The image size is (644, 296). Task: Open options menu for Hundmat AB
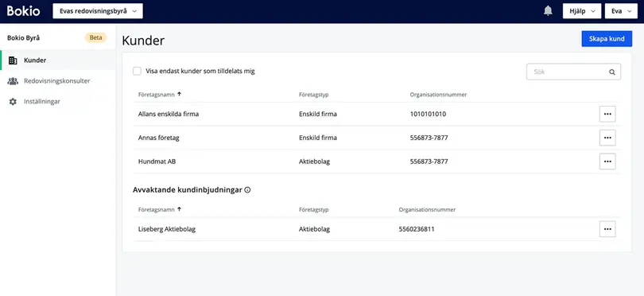click(x=607, y=162)
